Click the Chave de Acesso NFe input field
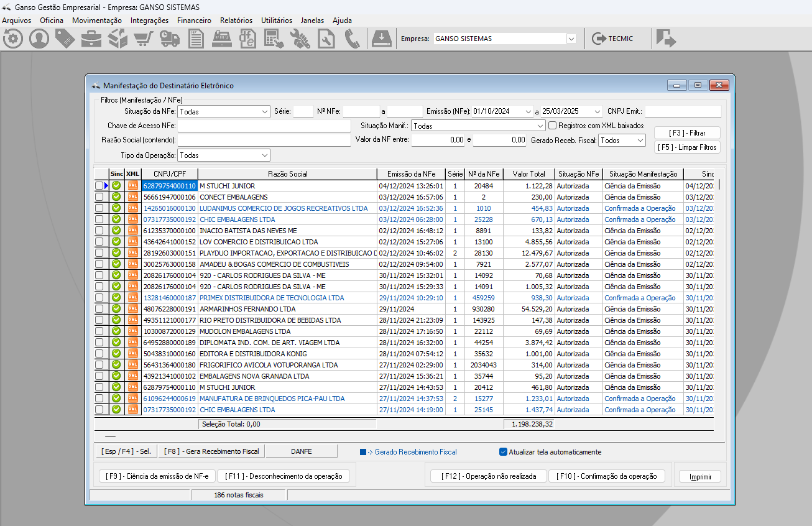This screenshot has width=812, height=526. click(x=264, y=126)
